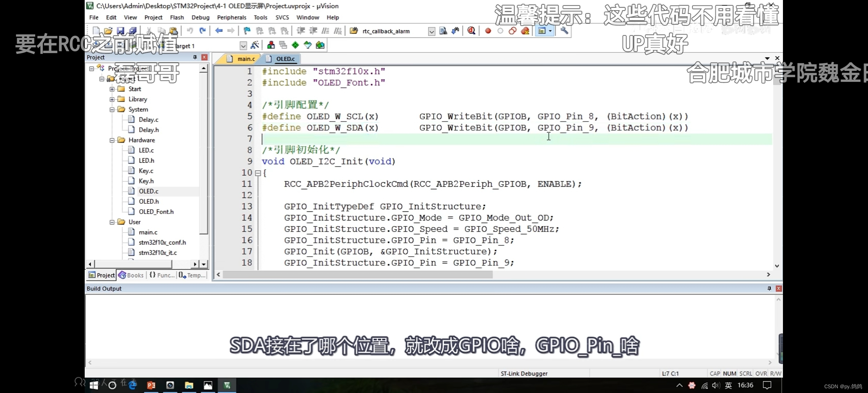The image size is (868, 393).
Task: Disable all breakpoints icon
Action: [513, 31]
